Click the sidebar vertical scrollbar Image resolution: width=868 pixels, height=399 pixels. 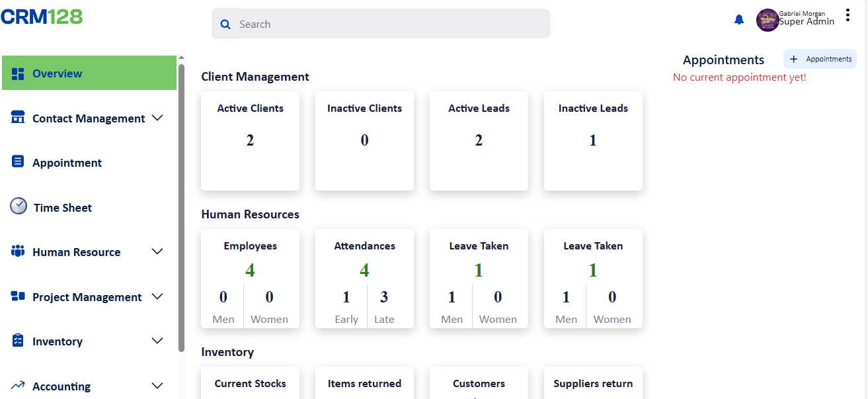181,199
